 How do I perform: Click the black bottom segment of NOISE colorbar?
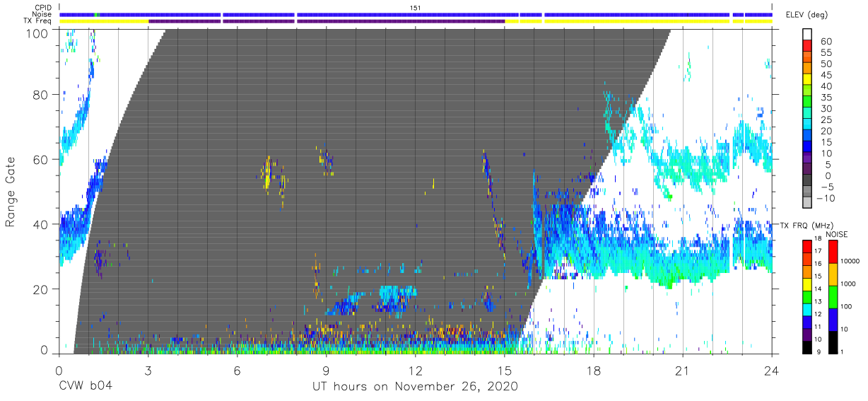833,342
